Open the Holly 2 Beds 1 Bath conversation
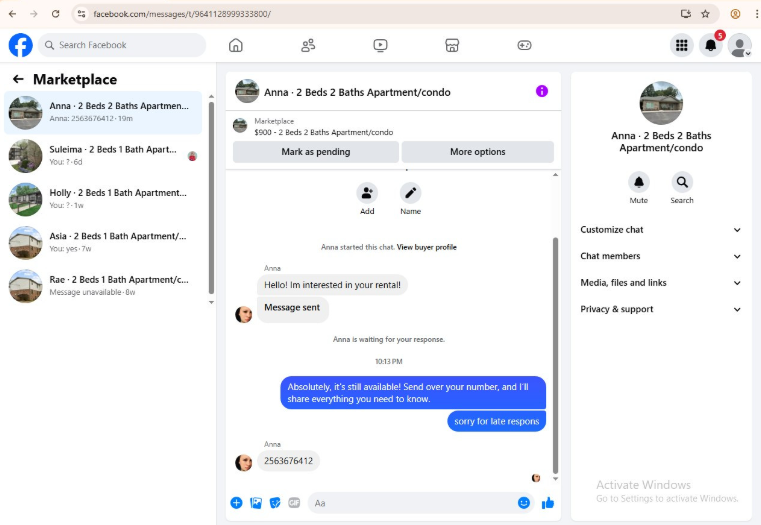This screenshot has width=761, height=525. pyautogui.click(x=103, y=199)
